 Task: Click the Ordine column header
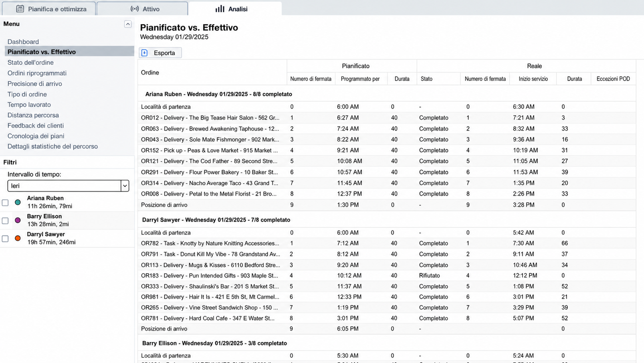pyautogui.click(x=150, y=73)
